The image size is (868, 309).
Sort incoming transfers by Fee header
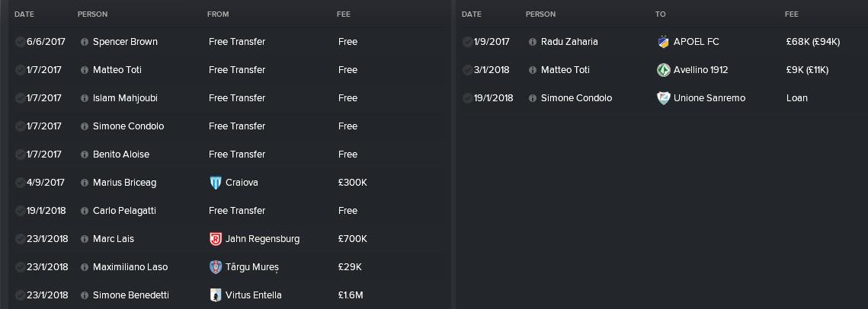point(344,14)
